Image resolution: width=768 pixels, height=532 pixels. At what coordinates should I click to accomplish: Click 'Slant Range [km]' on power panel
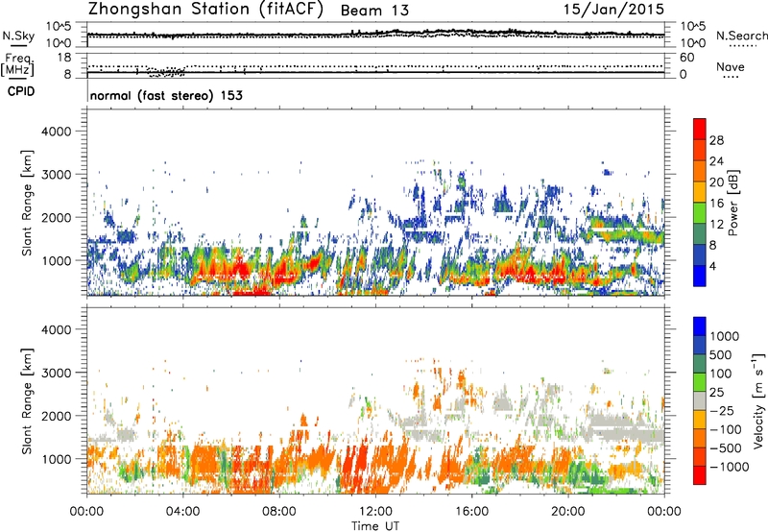(x=27, y=203)
